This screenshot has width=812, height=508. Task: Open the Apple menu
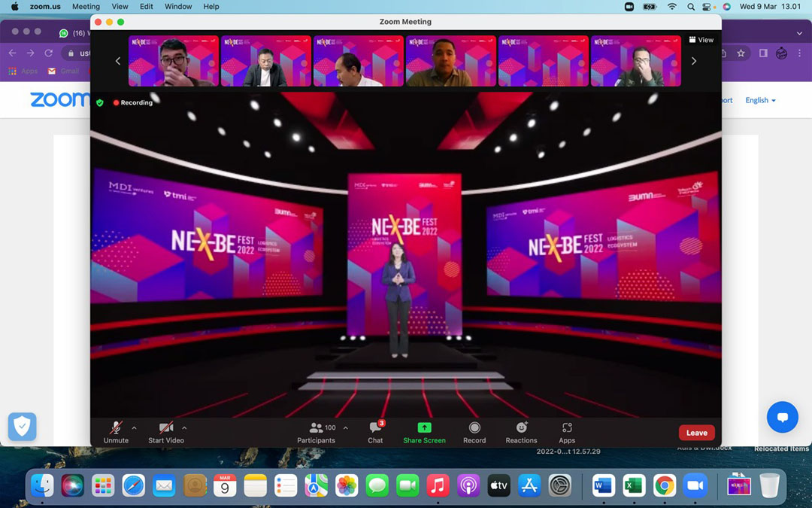[x=14, y=7]
